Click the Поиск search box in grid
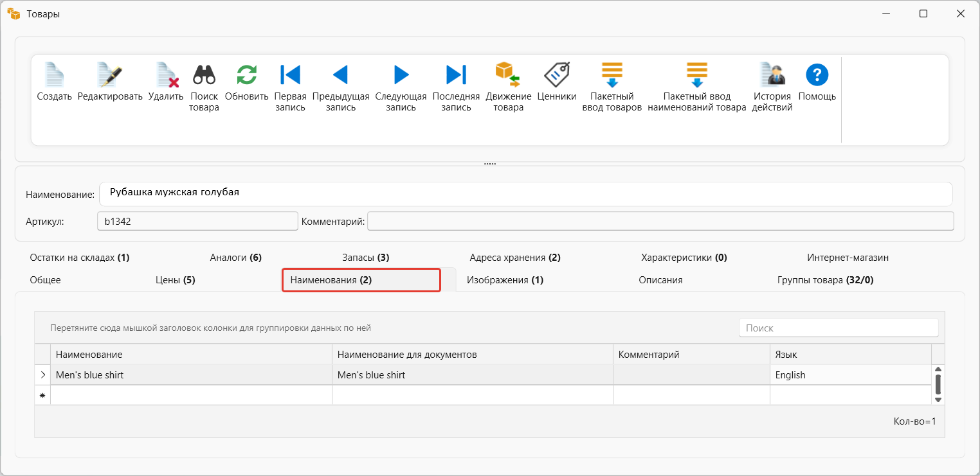The width and height of the screenshot is (980, 476). (x=839, y=328)
